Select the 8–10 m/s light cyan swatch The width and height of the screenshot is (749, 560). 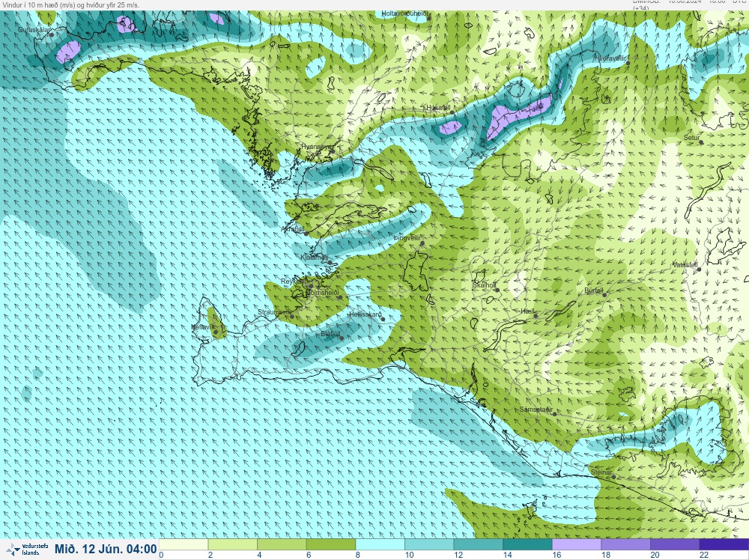click(380, 545)
